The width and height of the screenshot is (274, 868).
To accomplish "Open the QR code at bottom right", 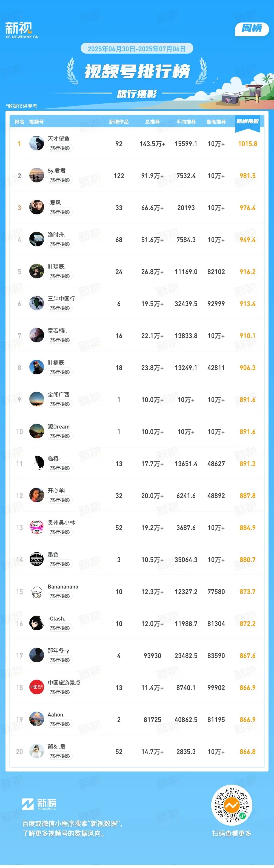I will click(x=232, y=806).
